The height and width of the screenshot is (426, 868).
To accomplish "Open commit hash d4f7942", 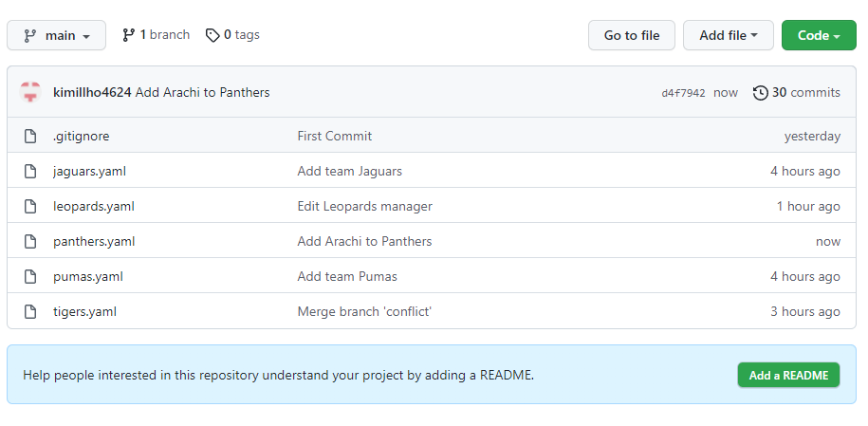I will click(683, 93).
